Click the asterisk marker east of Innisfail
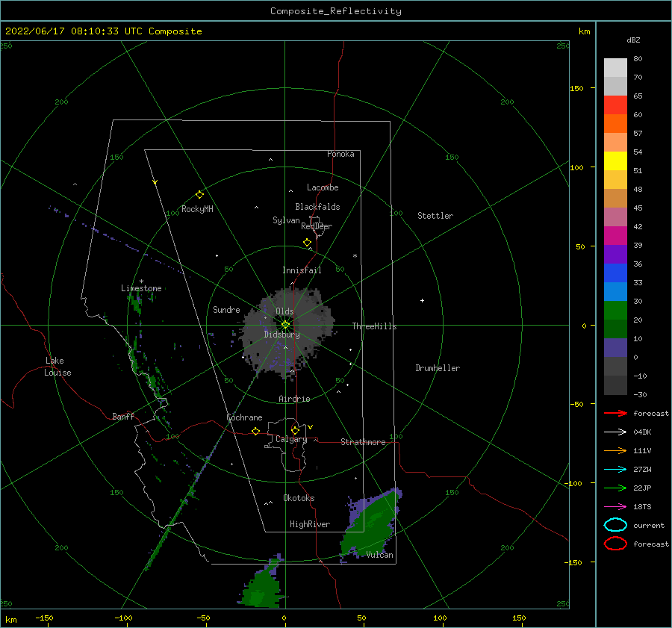This screenshot has width=672, height=628. 355,256
